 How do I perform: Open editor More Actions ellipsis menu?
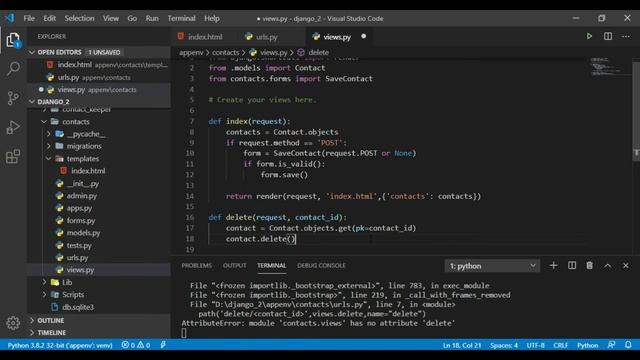click(x=626, y=36)
